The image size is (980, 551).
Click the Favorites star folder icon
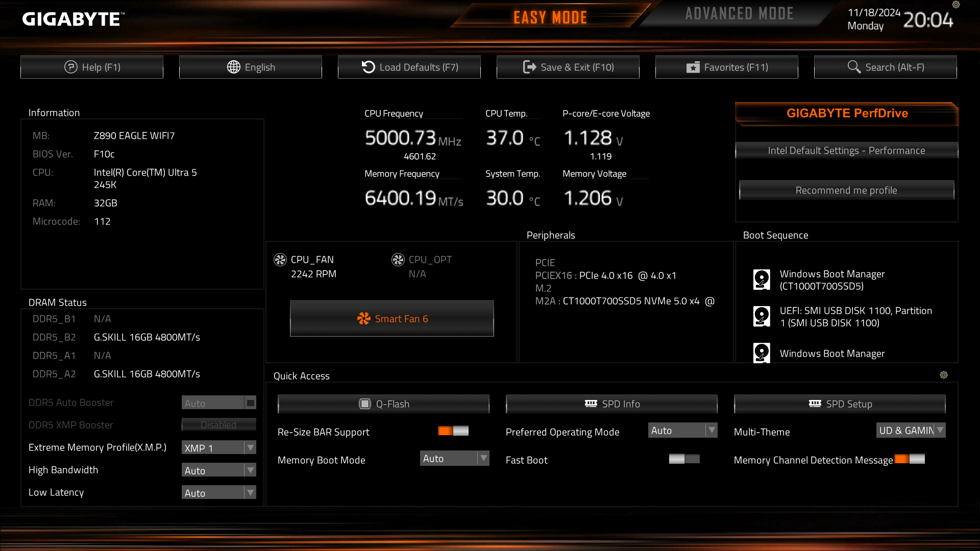pos(693,67)
